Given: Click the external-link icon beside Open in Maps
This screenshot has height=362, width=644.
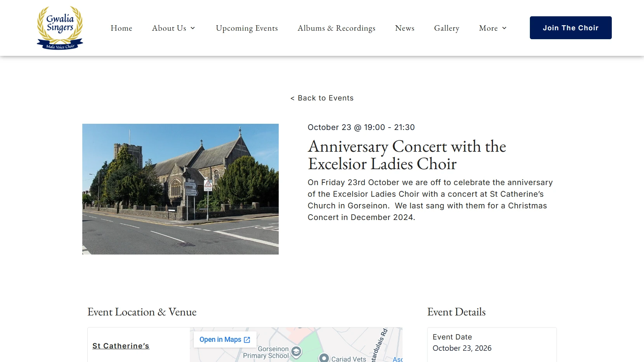Looking at the screenshot, I should click(247, 340).
